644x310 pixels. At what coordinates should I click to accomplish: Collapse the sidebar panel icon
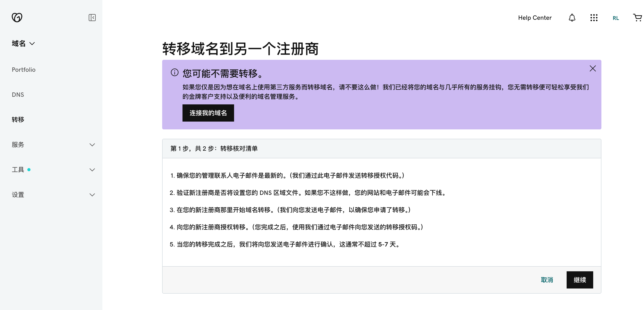coord(92,18)
